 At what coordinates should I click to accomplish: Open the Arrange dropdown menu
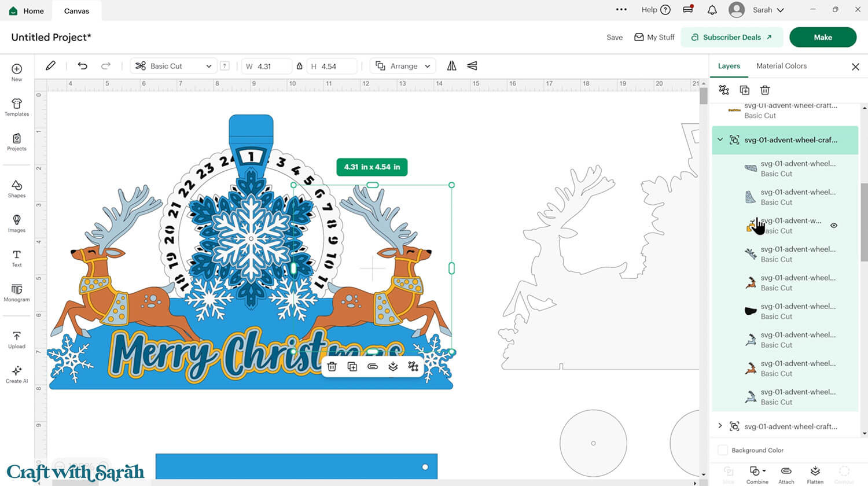coord(403,66)
